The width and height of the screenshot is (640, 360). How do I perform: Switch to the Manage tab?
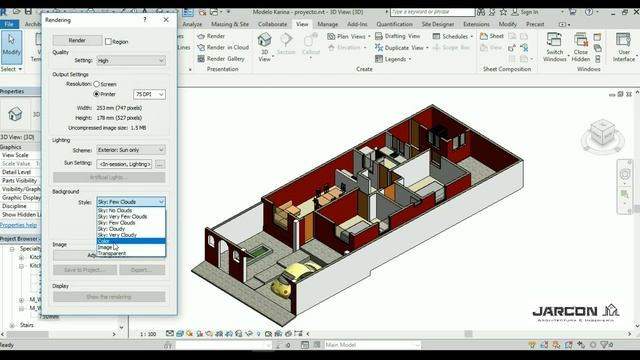click(327, 24)
